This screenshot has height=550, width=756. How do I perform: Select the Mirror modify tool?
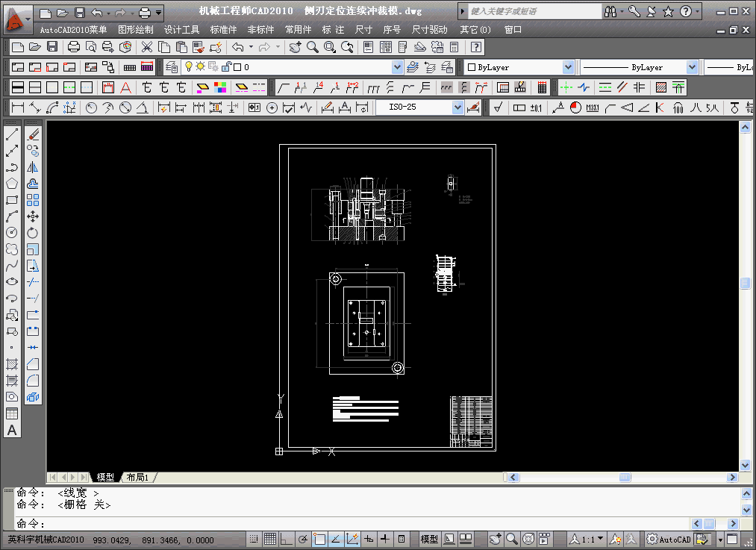33,168
